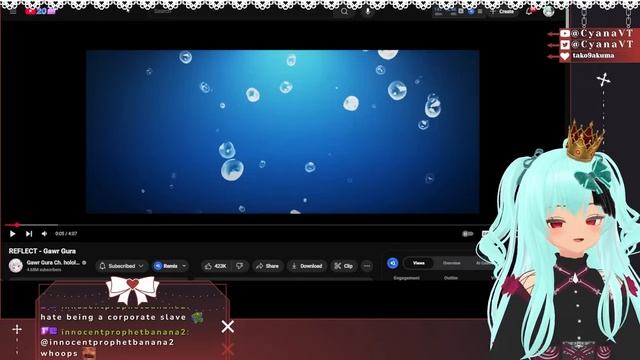Click the 0:05 / 4:07 timestamp

(x=66, y=234)
